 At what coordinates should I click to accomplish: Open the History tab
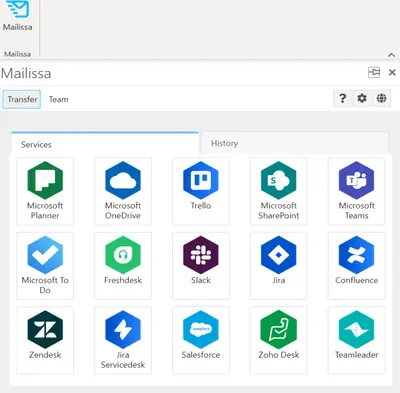tap(295, 143)
